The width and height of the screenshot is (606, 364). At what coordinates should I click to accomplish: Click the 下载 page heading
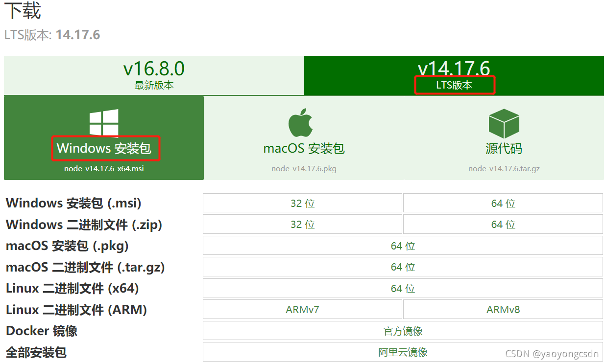tap(23, 11)
